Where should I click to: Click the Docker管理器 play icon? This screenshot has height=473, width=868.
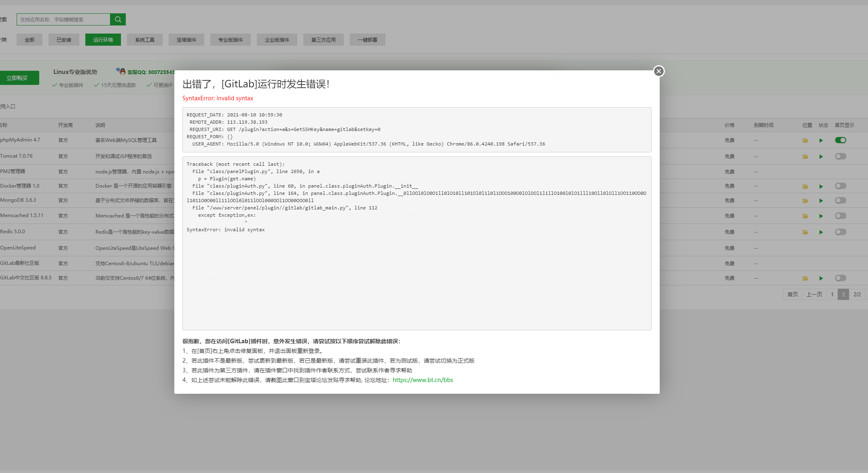coord(821,186)
